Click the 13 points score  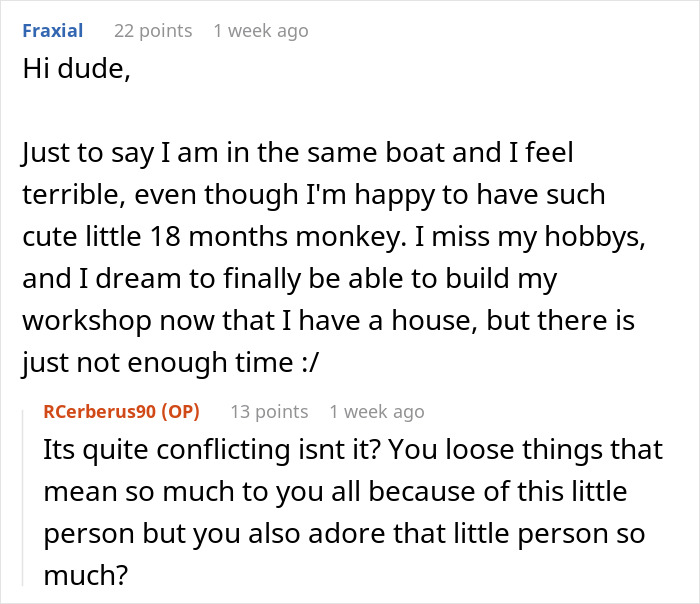click(269, 411)
